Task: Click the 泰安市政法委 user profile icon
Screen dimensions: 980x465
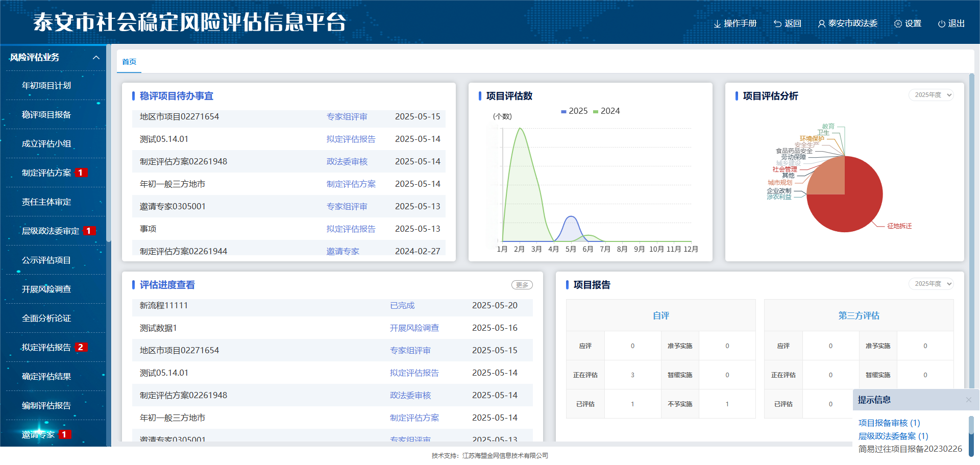Action: [821, 23]
